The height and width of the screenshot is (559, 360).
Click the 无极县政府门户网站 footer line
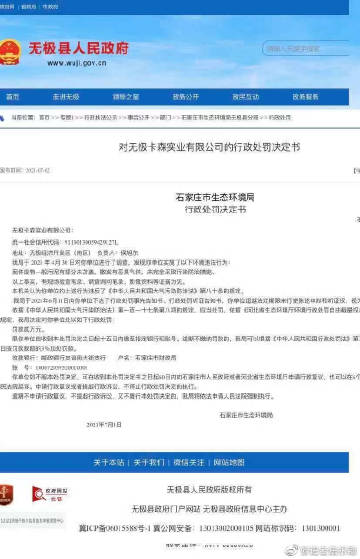click(x=209, y=509)
